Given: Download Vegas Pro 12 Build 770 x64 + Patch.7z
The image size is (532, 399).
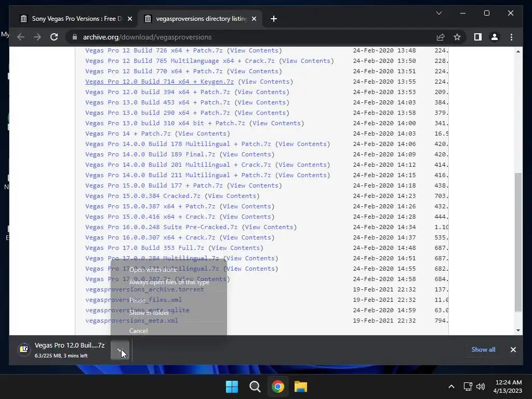Looking at the screenshot, I should (154, 71).
